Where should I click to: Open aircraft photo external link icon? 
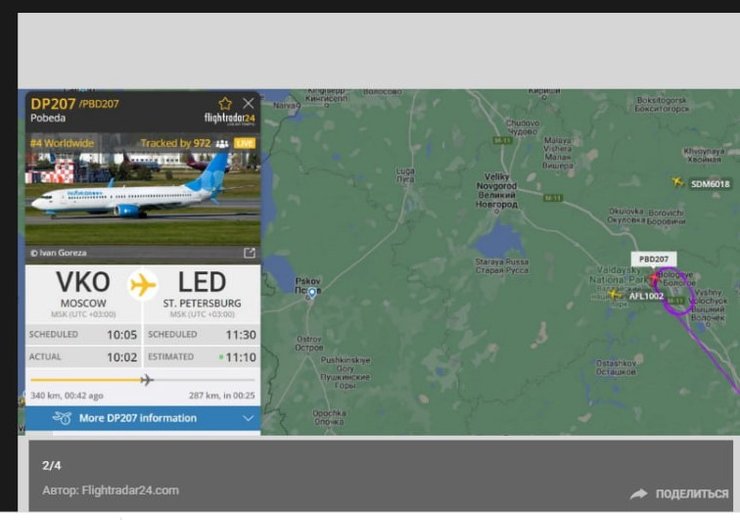pos(249,253)
